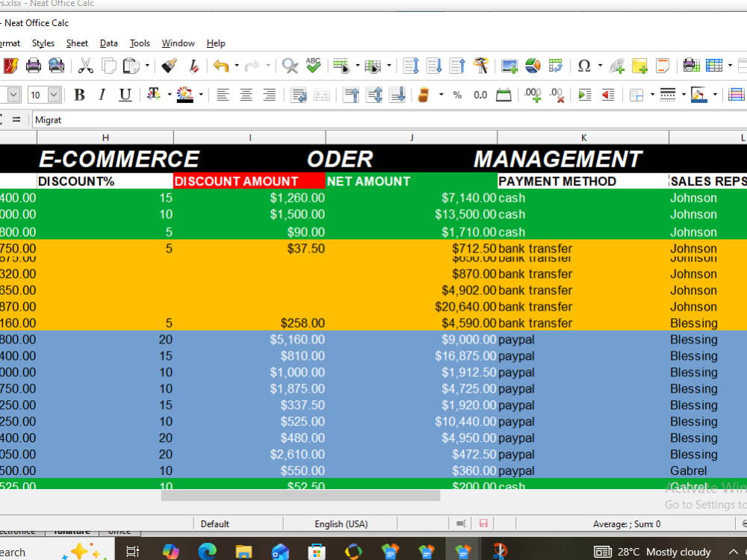The image size is (747, 560).
Task: Format cells as number
Action: click(x=480, y=95)
